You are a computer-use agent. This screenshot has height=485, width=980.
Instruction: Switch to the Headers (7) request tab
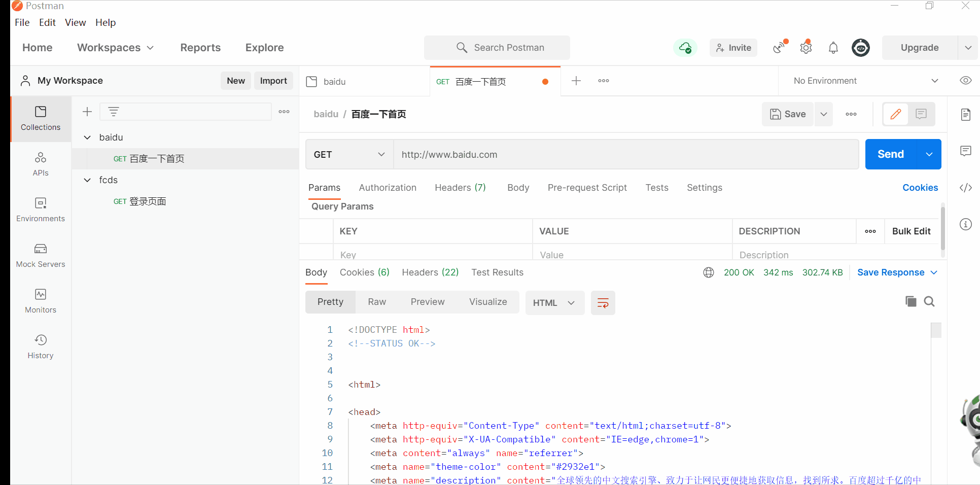pos(460,188)
